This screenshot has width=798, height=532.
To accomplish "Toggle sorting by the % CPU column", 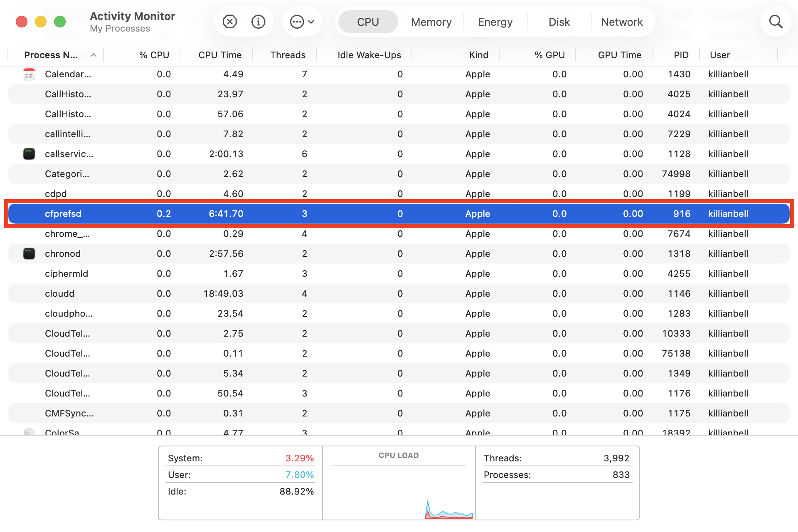I will coord(154,54).
